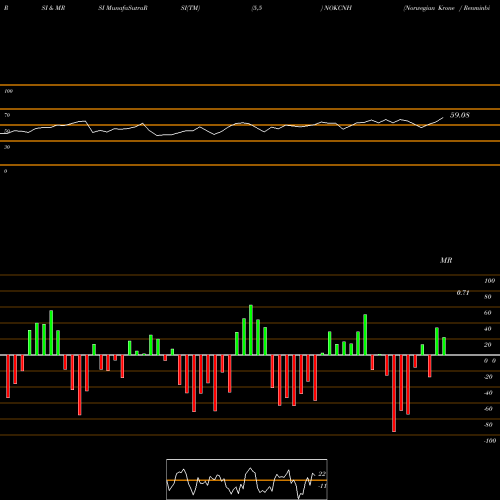Click the RSI value 59.08 label

click(460, 115)
